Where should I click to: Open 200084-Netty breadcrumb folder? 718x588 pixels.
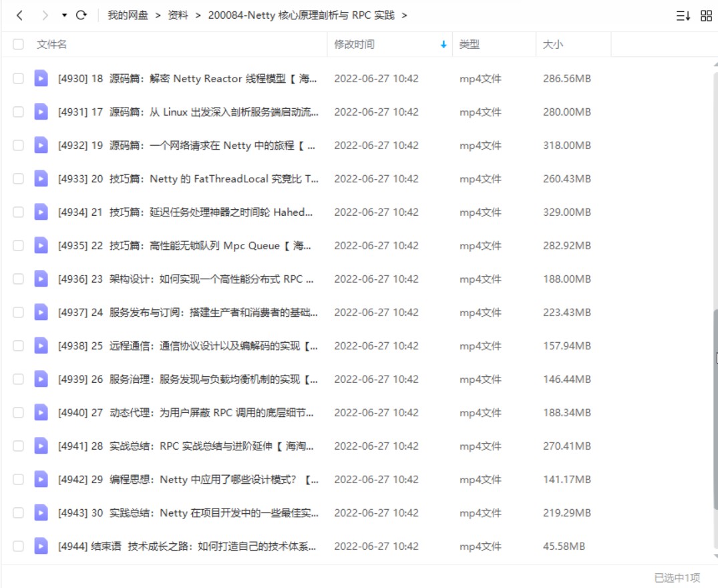pyautogui.click(x=301, y=15)
